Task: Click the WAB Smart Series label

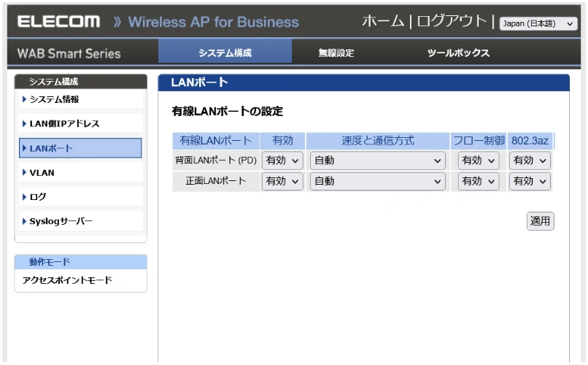Action: pyautogui.click(x=69, y=53)
